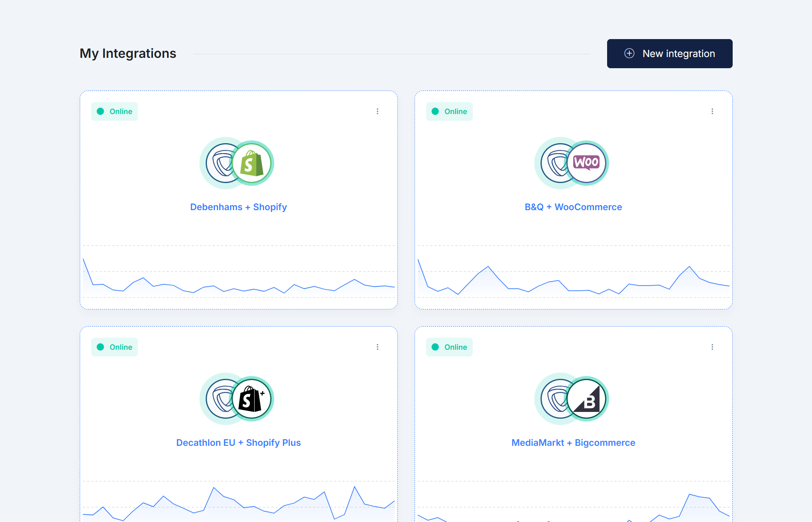Click the Online status badge on MediaMarkt card
Screen dimensions: 812x522
(x=449, y=347)
